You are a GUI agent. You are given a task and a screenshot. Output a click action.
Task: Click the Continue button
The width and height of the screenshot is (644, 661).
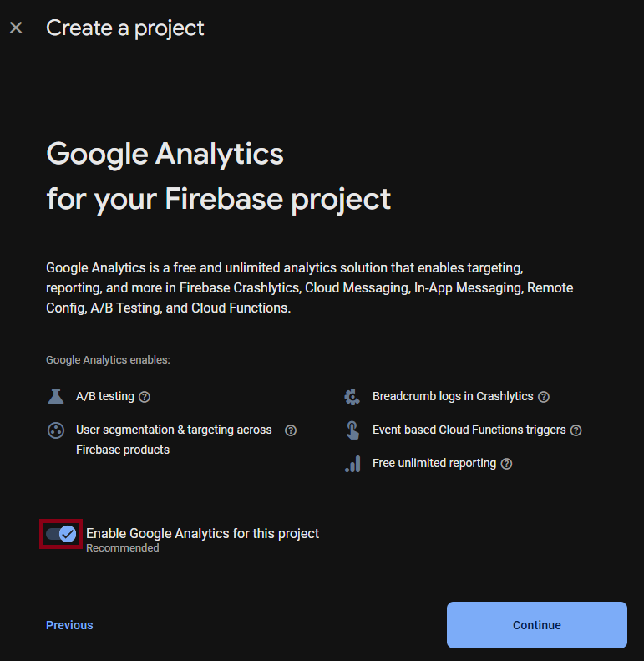pyautogui.click(x=536, y=625)
